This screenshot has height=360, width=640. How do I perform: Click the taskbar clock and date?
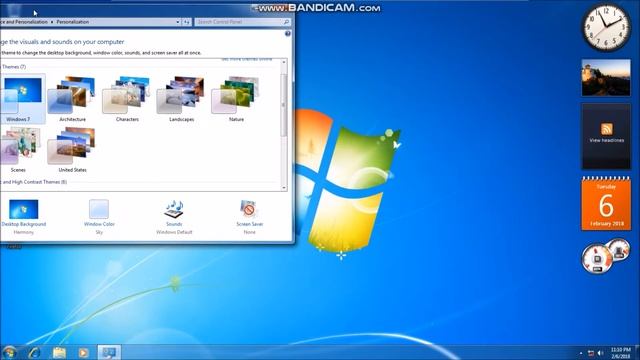point(620,353)
